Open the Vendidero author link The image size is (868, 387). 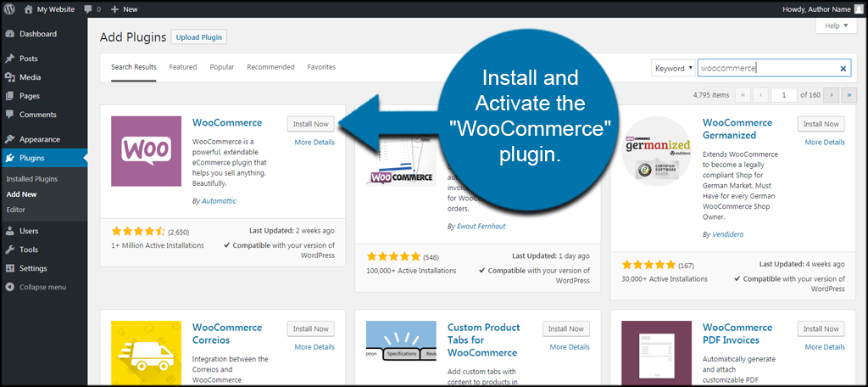[x=728, y=234]
